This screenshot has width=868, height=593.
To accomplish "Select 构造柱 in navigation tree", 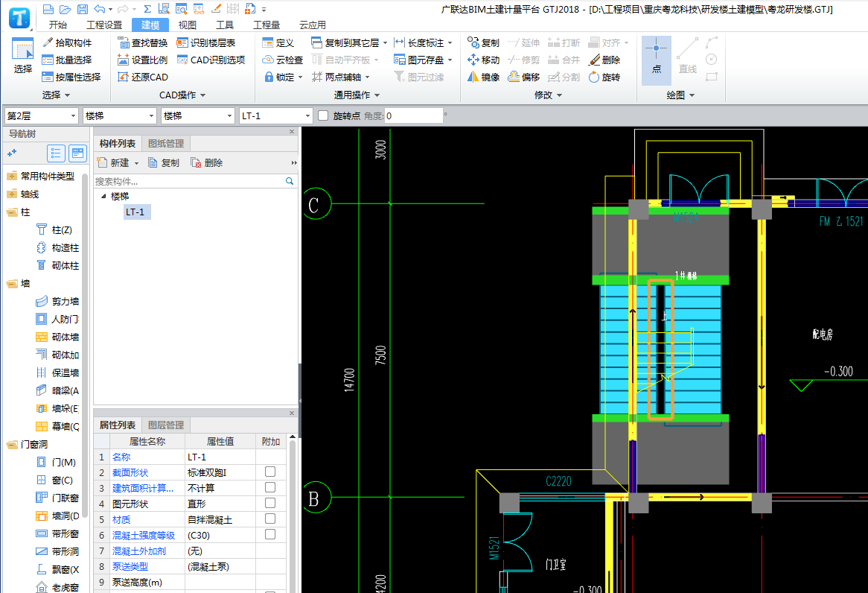I will [57, 248].
